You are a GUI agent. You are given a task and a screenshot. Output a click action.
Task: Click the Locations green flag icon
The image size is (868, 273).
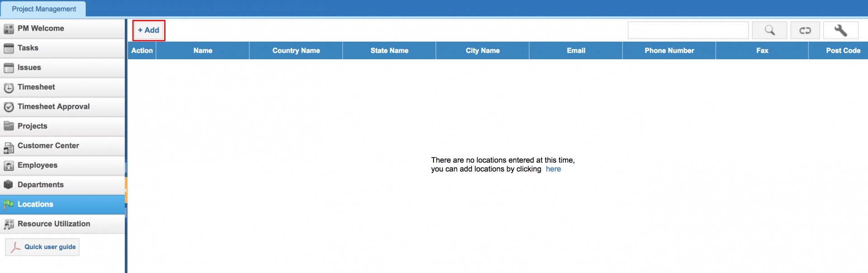tap(9, 205)
